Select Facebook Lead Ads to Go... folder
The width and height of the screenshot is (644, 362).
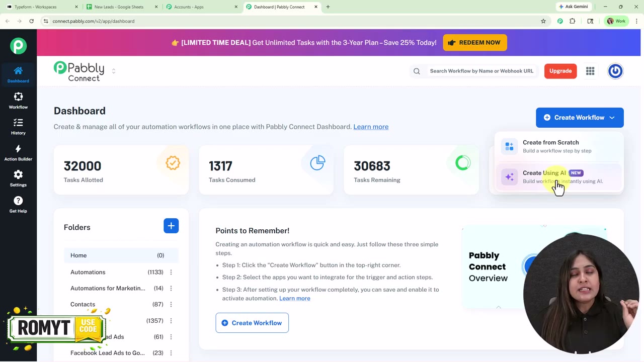(x=107, y=353)
